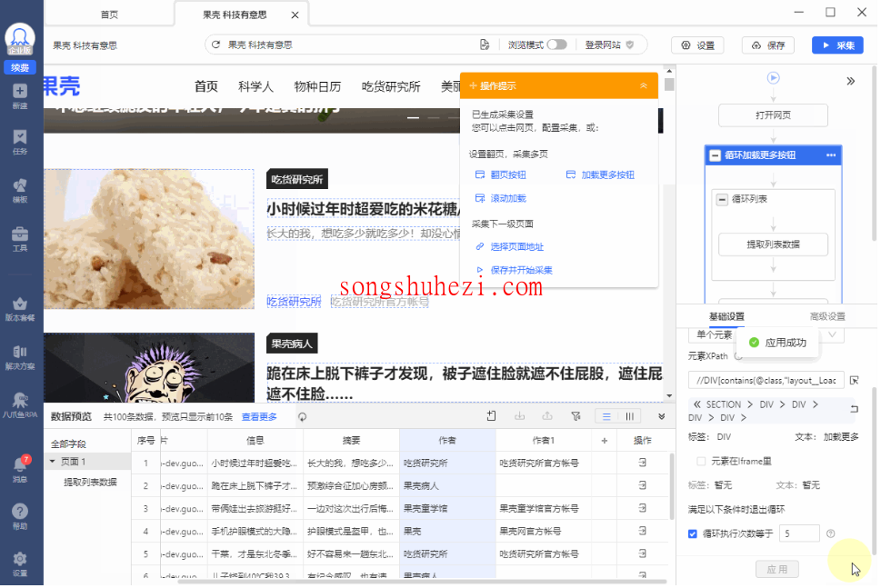Click the 登录网站 option
881x588 pixels.
609,45
